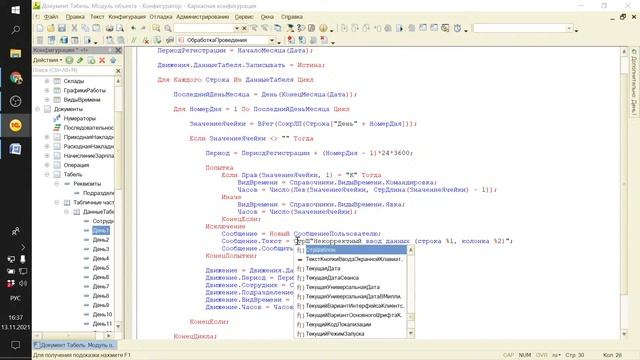640x360 pixels.
Task: Click the Copy icon in toolbar
Action: click(85, 28)
